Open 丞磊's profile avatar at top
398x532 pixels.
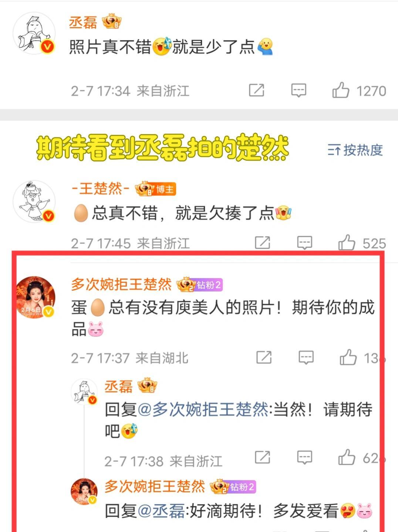click(34, 34)
